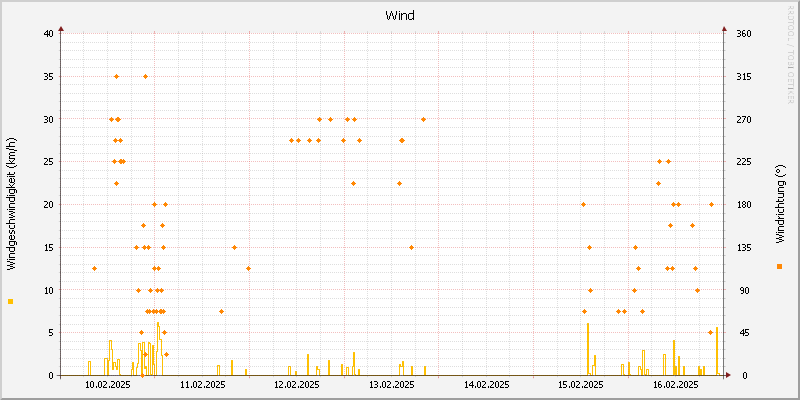This screenshot has height=400, width=800.
Task: Click the left axis value 35
Action: (48, 77)
